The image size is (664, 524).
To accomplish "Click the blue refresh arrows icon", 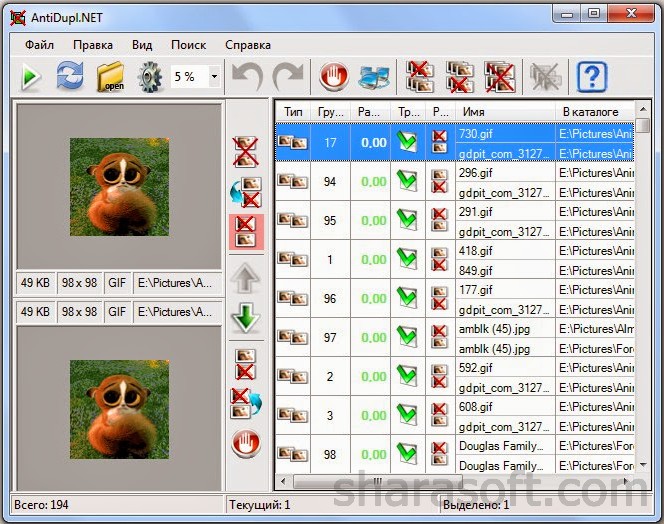I will [x=70, y=76].
